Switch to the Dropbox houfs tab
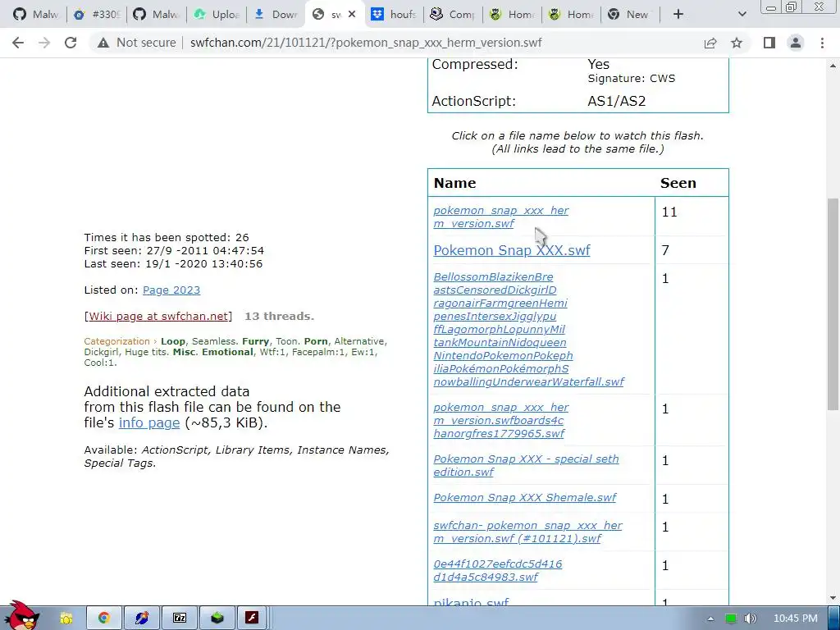 tap(395, 15)
